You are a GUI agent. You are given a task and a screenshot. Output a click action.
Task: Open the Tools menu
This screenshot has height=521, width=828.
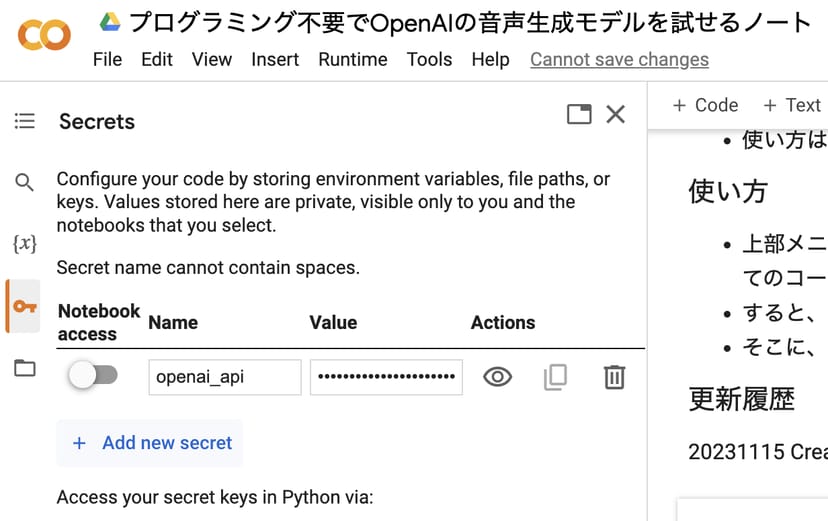click(429, 59)
